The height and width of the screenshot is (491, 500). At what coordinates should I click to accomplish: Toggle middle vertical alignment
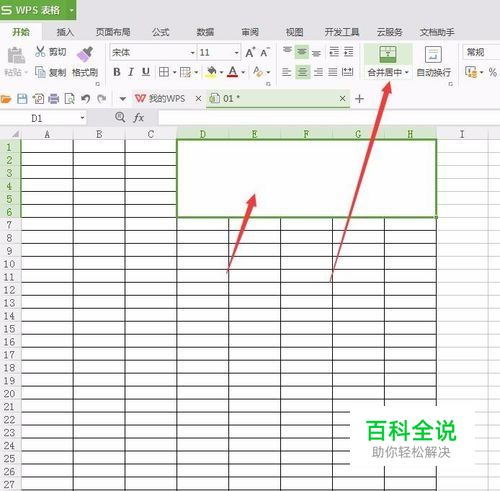point(302,52)
